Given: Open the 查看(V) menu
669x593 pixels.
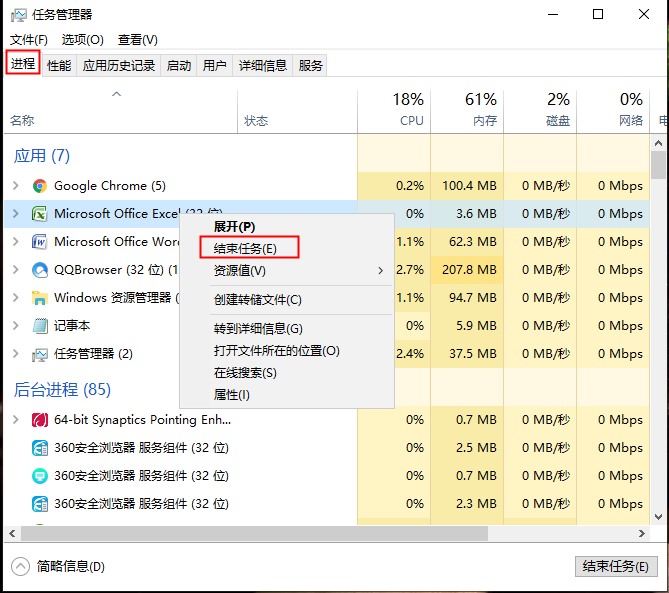Looking at the screenshot, I should (x=138, y=40).
